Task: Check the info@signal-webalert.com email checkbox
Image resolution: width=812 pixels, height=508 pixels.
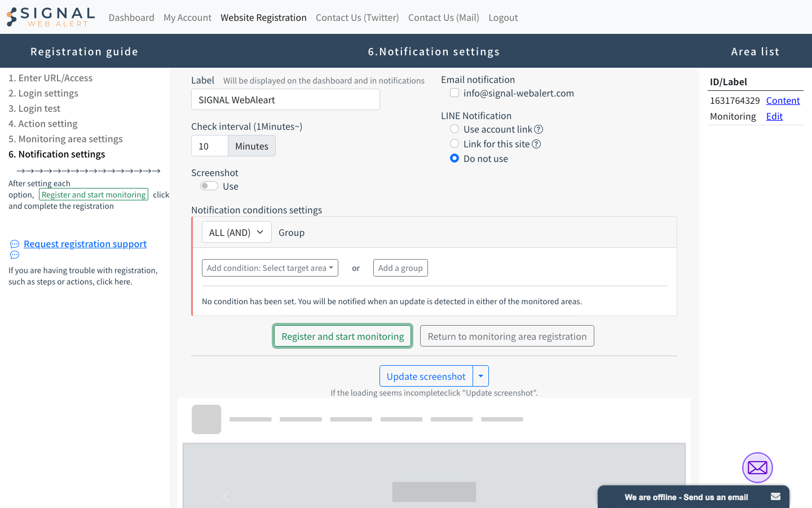Action: click(454, 93)
